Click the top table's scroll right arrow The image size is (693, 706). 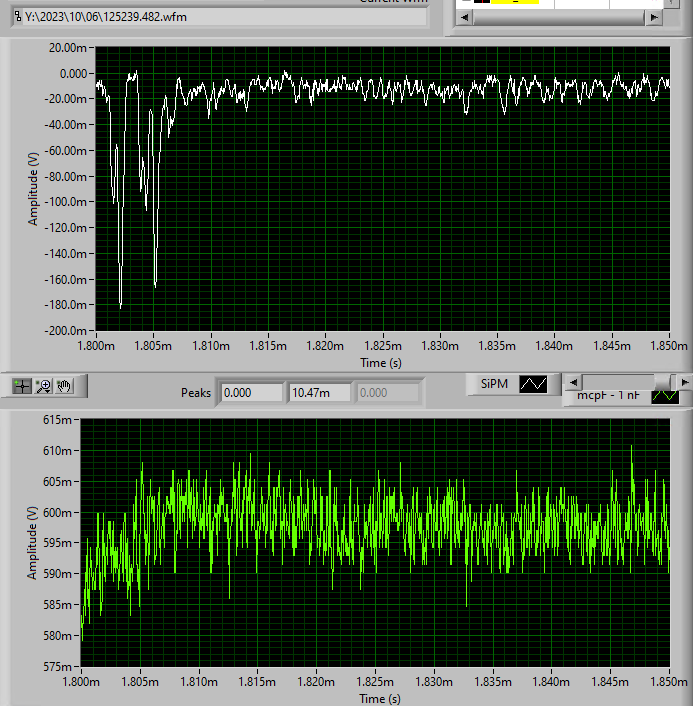654,19
